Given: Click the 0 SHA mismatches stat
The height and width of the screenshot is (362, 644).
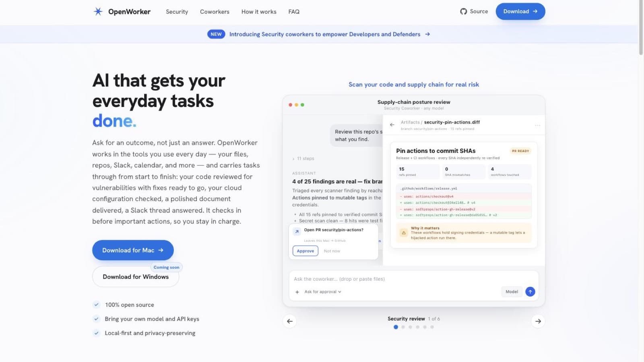Looking at the screenshot, I should coord(464,172).
